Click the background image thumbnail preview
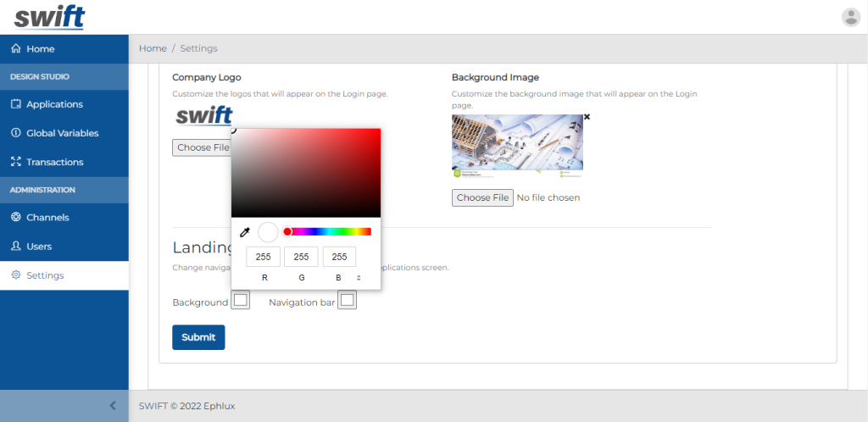868x422 pixels. tap(517, 145)
